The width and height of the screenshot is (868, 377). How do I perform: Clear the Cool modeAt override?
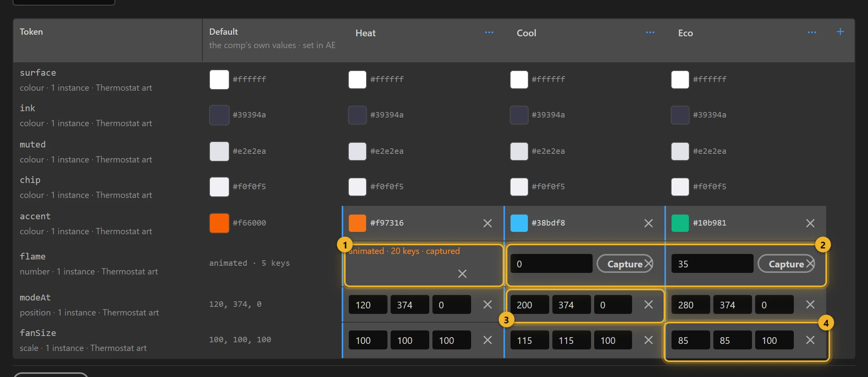pos(649,304)
